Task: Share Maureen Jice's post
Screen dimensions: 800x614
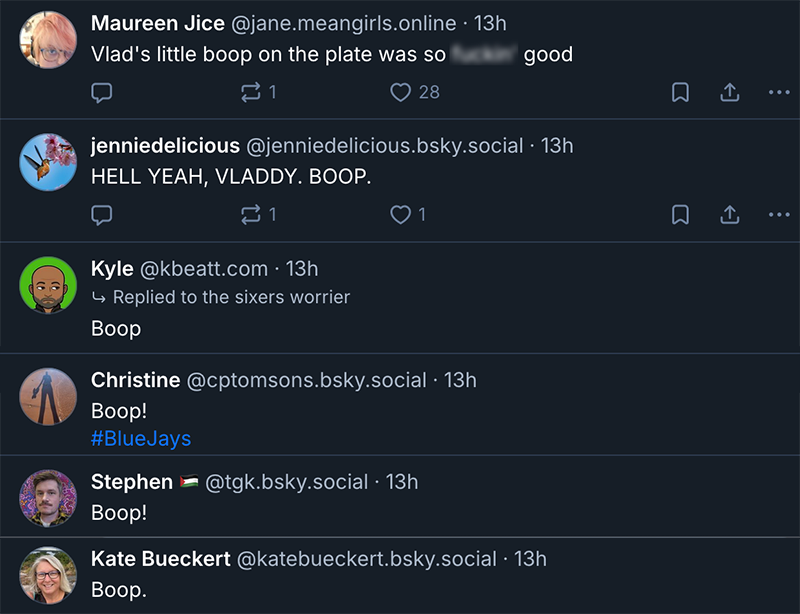Action: [730, 93]
